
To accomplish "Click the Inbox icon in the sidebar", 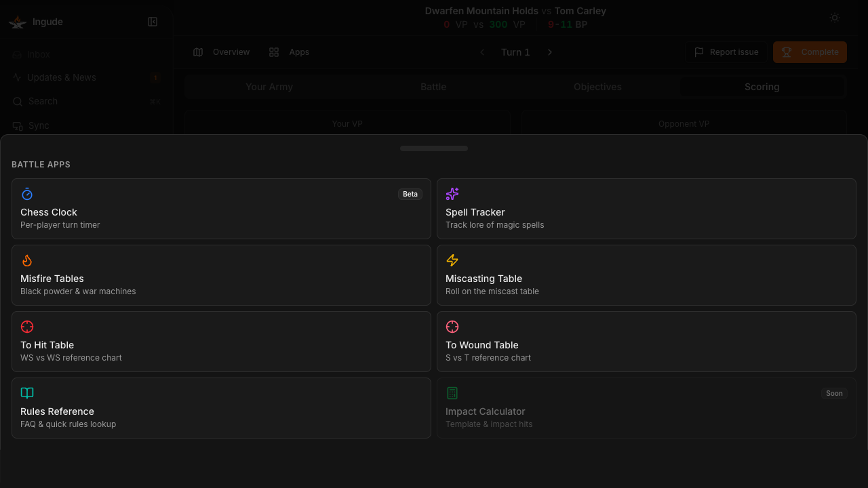I will 18,55.
